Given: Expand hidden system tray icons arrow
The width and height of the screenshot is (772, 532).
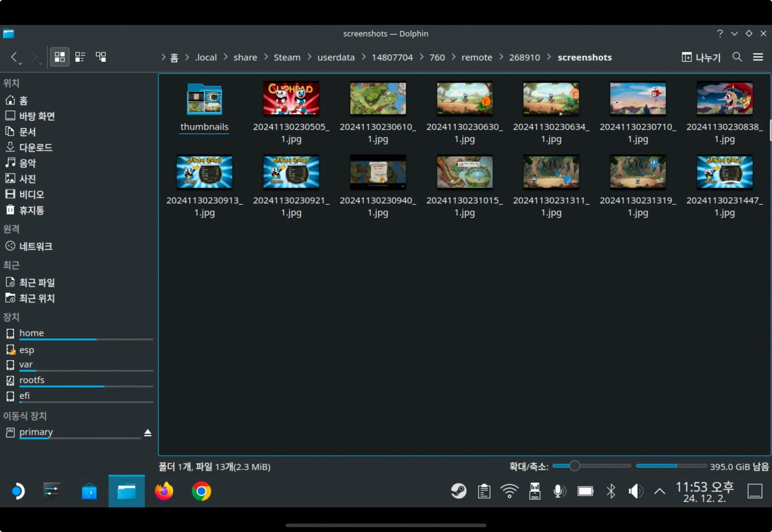Looking at the screenshot, I should pyautogui.click(x=660, y=491).
